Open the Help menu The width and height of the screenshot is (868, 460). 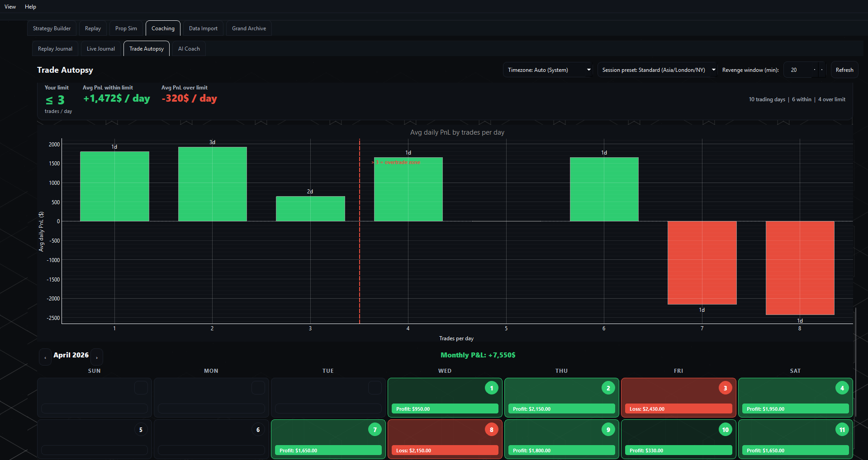coord(30,7)
